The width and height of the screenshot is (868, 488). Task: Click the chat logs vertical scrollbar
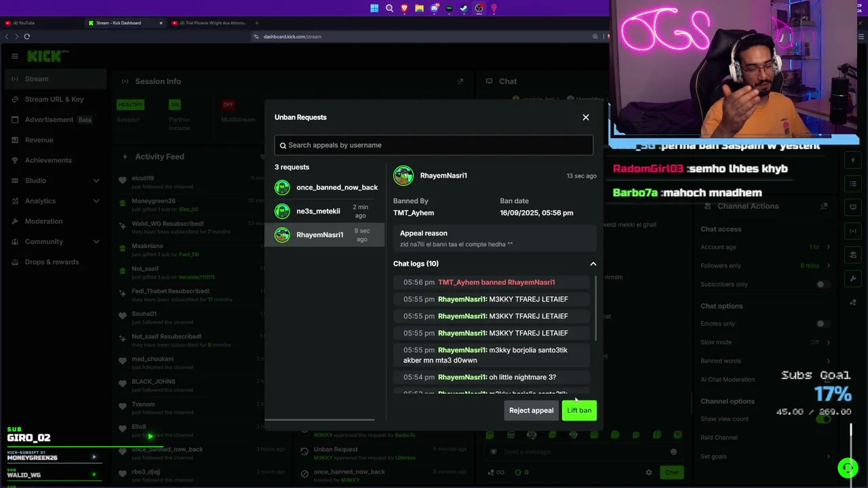click(596, 308)
